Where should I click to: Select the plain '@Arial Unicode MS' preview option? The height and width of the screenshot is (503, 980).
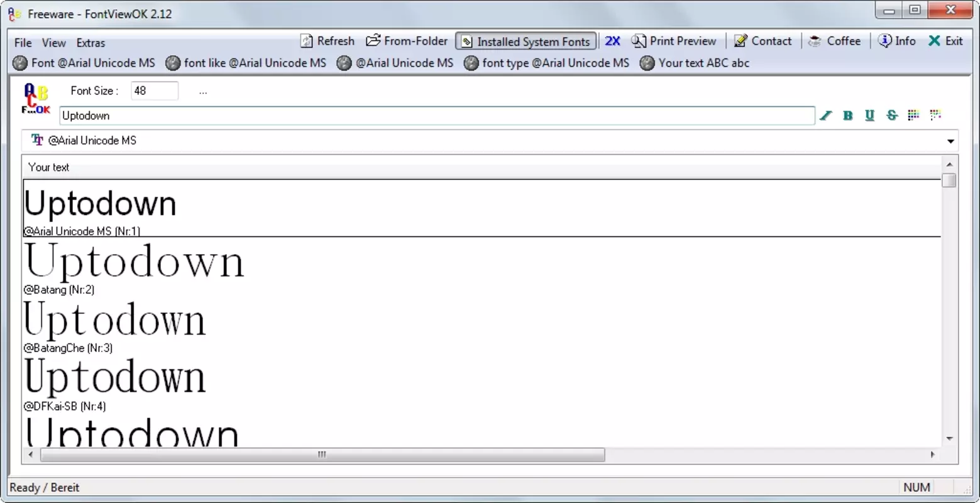tap(395, 63)
